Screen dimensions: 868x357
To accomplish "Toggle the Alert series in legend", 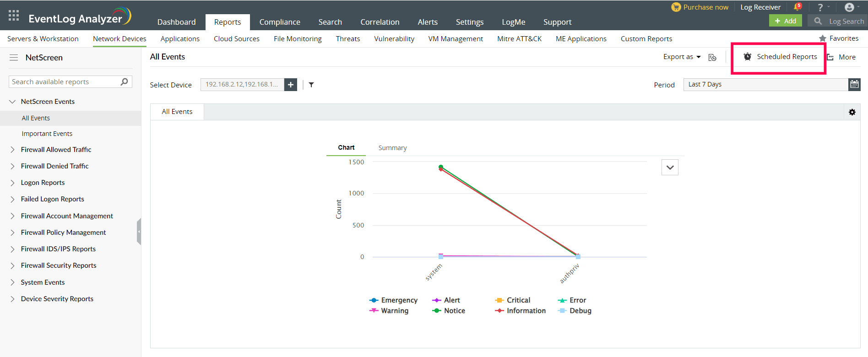I will point(446,300).
